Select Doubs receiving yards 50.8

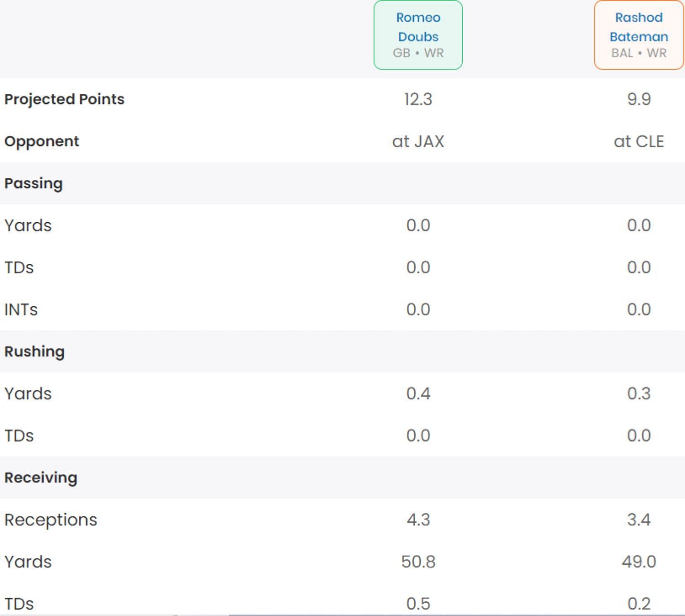point(418,562)
